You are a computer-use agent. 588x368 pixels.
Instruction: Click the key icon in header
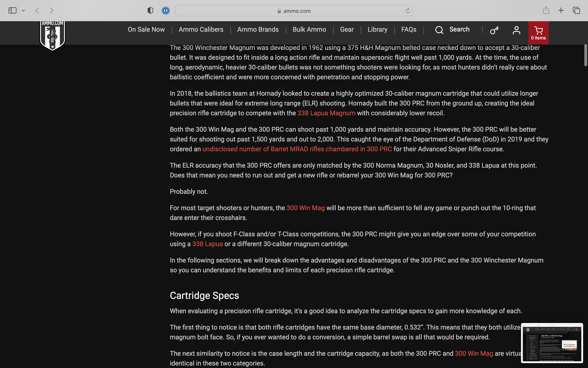tap(494, 30)
